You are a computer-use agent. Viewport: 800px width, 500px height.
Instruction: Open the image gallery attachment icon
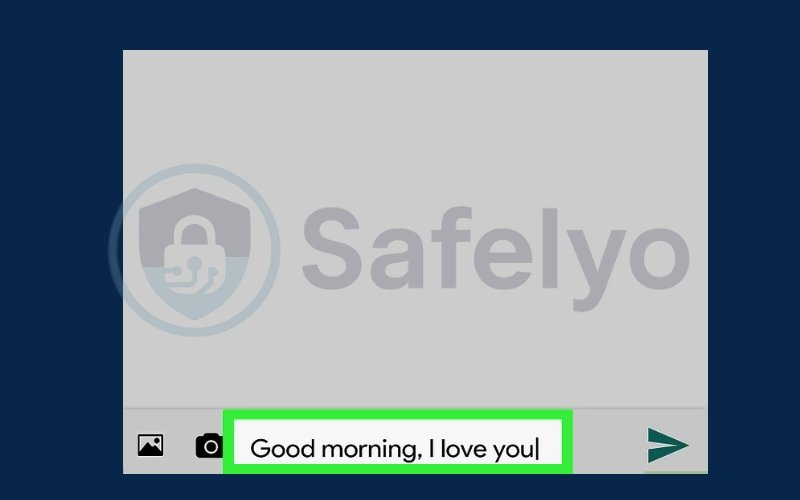pyautogui.click(x=151, y=445)
